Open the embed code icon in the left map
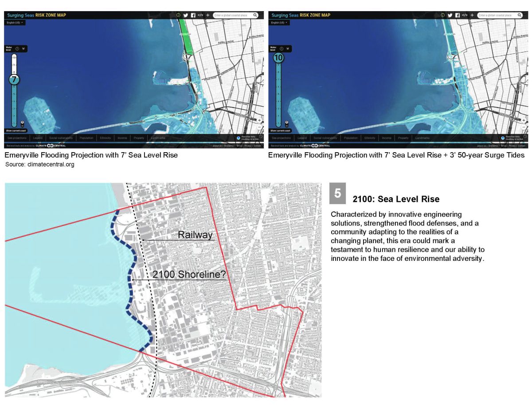The height and width of the screenshot is (409, 532). tap(200, 15)
